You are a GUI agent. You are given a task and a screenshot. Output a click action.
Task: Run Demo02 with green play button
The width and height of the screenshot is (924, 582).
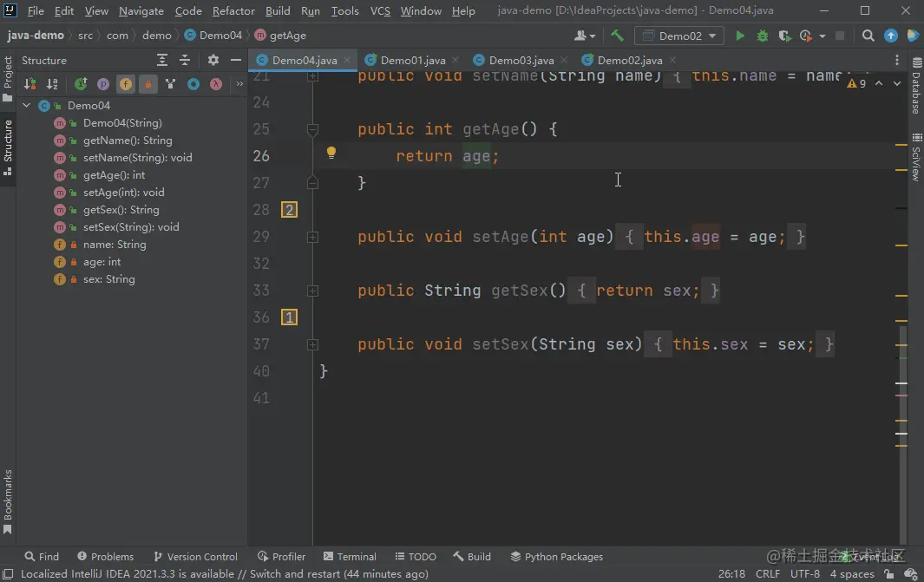click(x=739, y=36)
